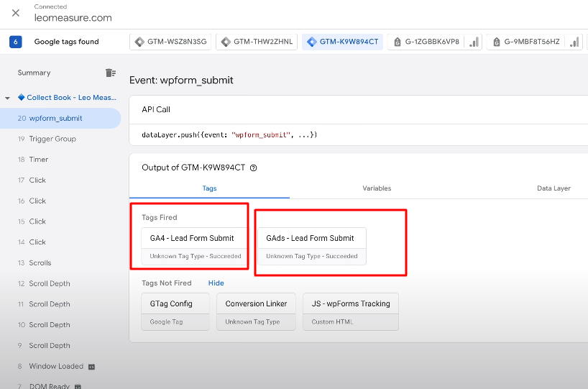Click the 6 Google tags found badge
This screenshot has height=389, width=588.
tap(16, 42)
